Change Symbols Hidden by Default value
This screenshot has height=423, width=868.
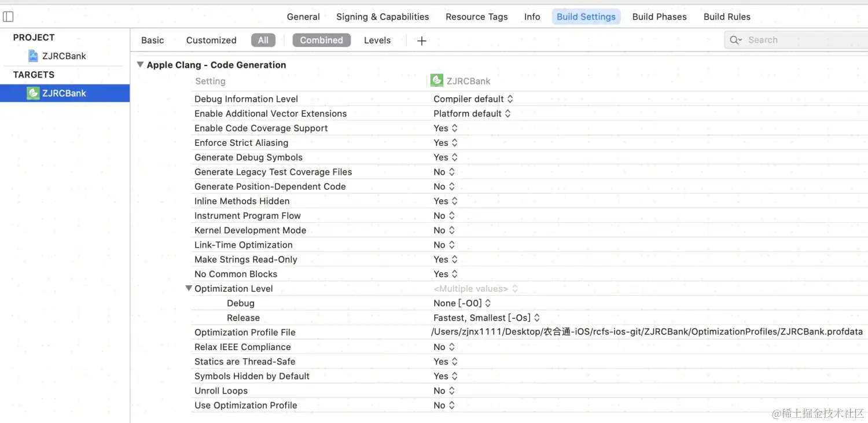[x=446, y=376]
